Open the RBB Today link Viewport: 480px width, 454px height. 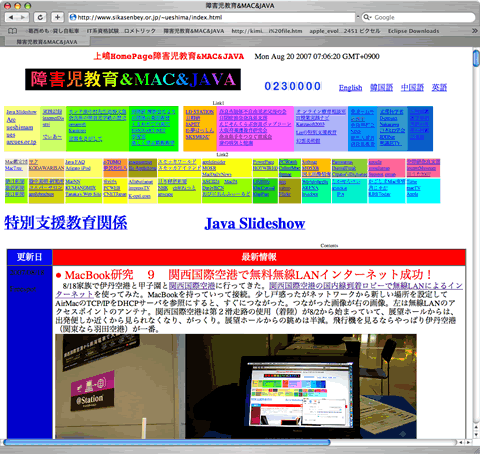click(x=379, y=194)
